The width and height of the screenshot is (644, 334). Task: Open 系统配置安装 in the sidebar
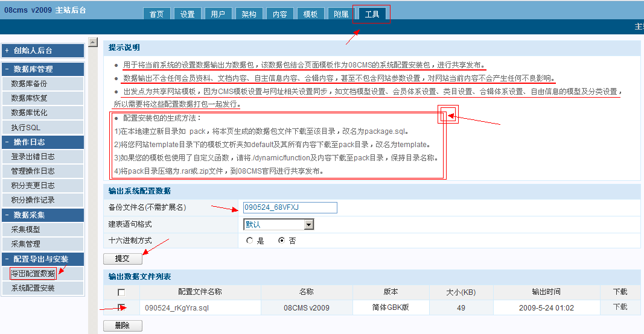[43, 288]
